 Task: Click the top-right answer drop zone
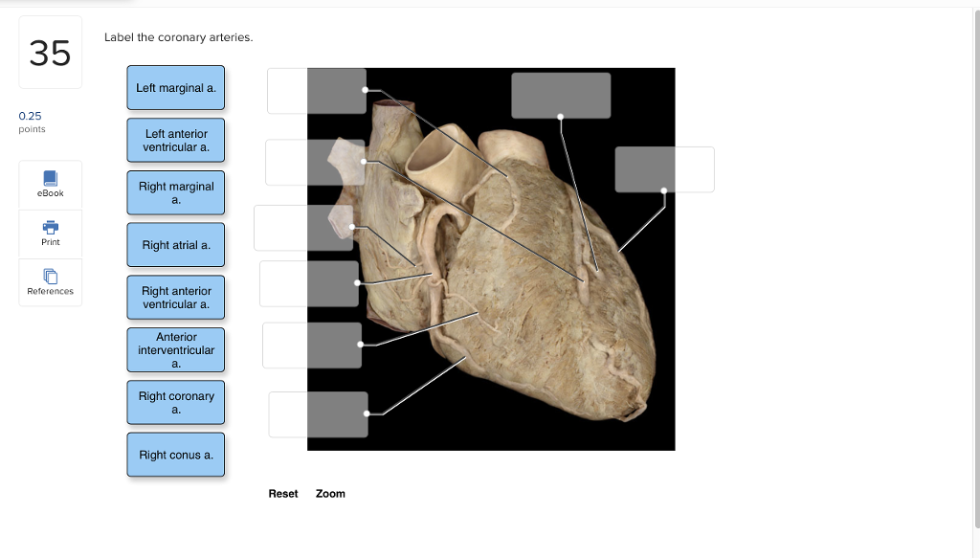tap(561, 95)
